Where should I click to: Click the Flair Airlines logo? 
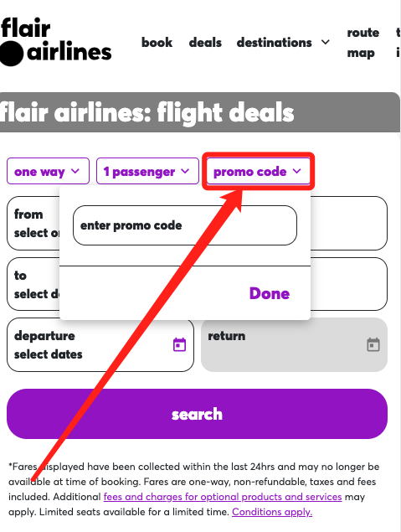55,42
